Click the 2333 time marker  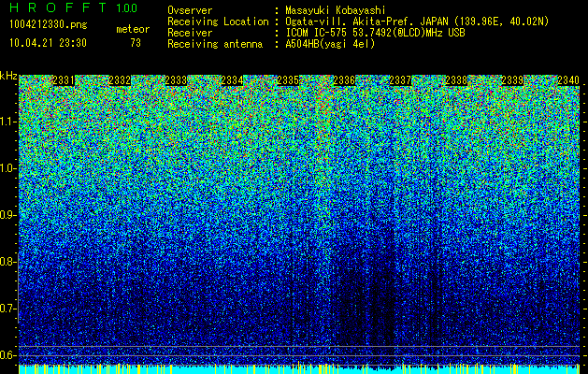(176, 80)
